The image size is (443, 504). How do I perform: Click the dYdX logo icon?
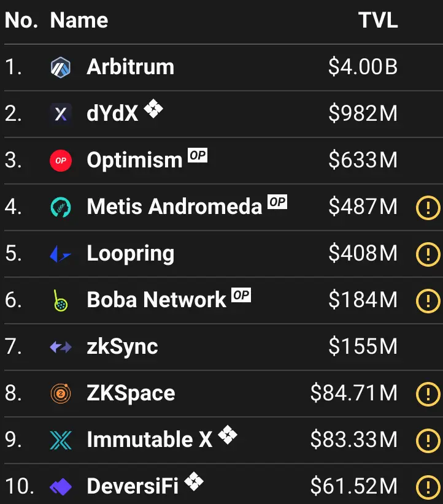coord(61,113)
